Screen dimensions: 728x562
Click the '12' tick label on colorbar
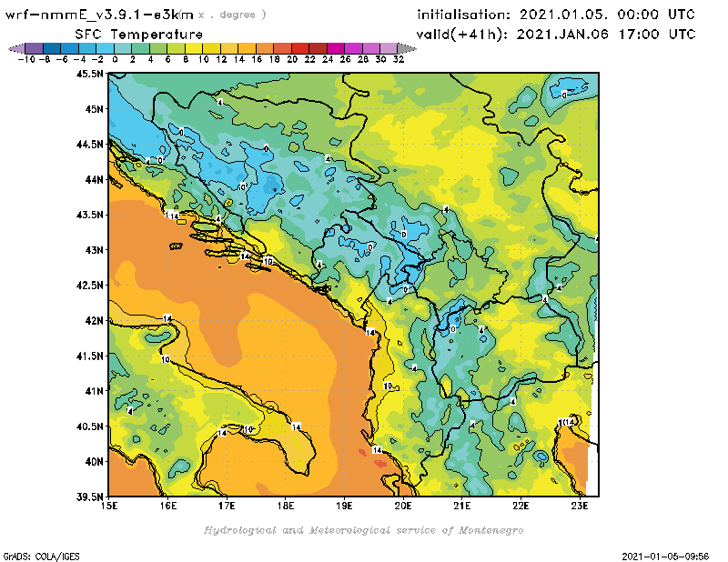[x=221, y=59]
